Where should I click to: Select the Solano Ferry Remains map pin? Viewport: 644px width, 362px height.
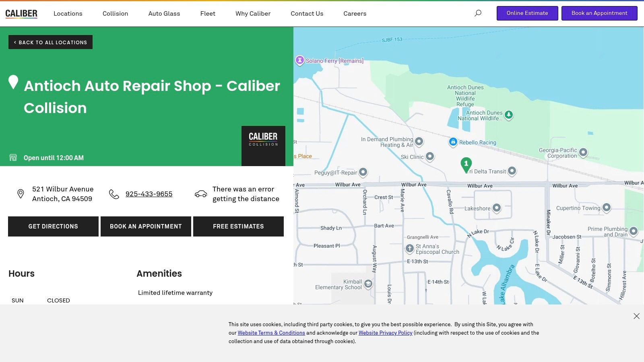299,60
